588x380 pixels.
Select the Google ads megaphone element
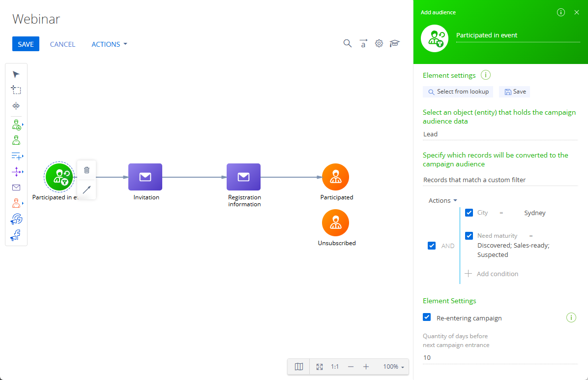(17, 219)
